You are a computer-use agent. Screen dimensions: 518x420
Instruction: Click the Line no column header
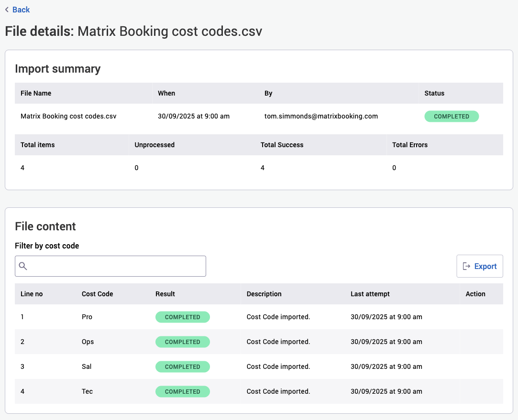point(32,294)
